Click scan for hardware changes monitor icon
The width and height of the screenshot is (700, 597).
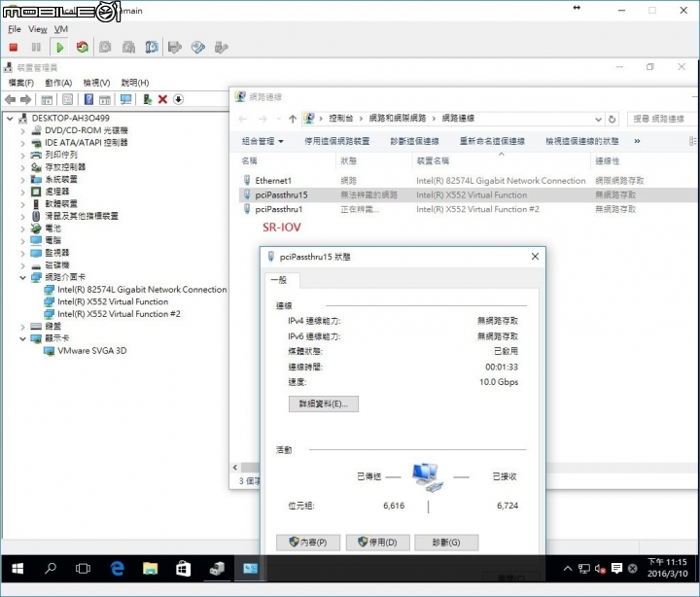[125, 99]
